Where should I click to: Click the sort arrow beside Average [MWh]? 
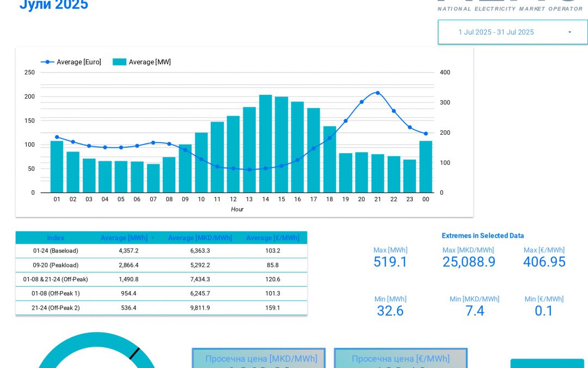[152, 238]
